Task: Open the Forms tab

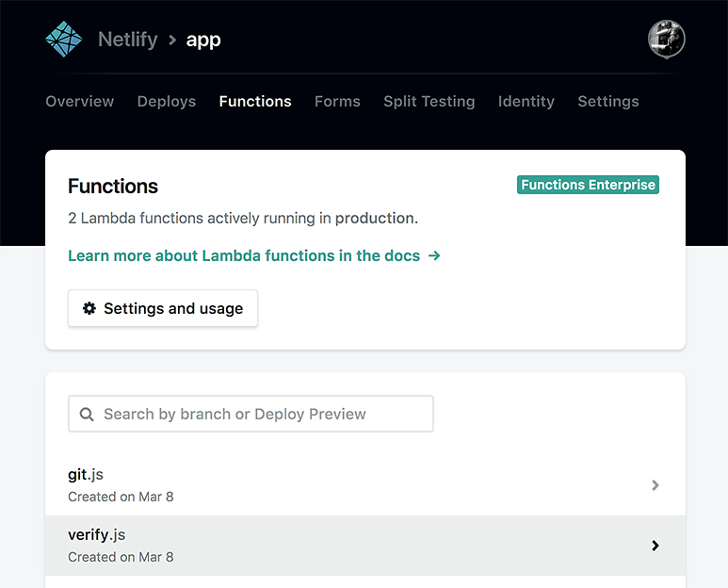Action: 337,101
